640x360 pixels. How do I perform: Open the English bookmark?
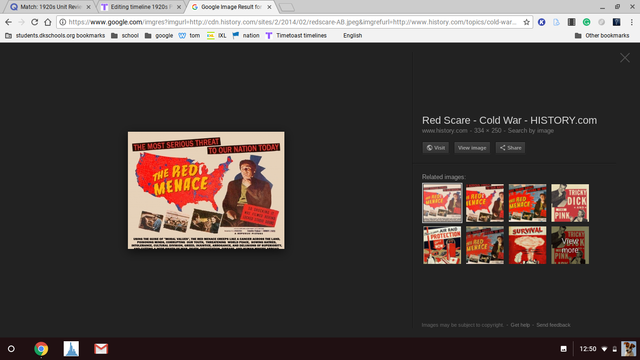click(353, 36)
